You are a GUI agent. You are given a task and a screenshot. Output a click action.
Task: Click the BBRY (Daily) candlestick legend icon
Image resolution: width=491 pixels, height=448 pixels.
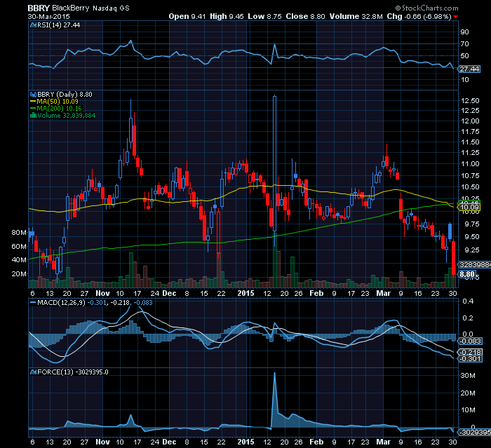(32, 93)
